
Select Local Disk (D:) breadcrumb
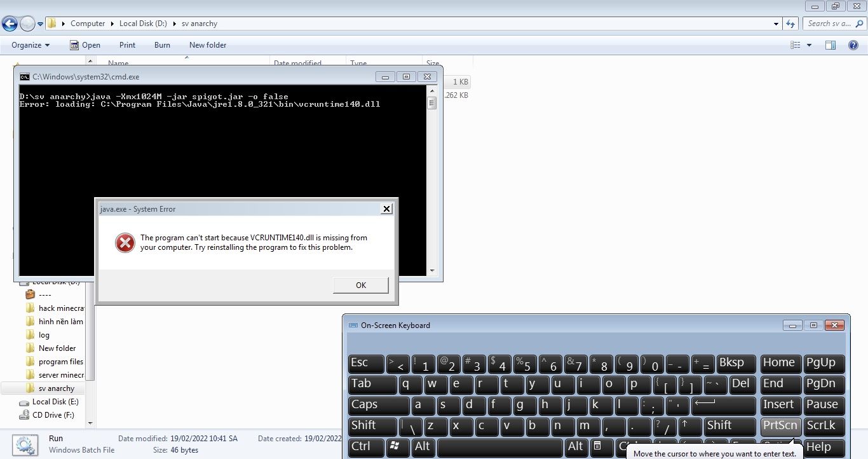click(x=143, y=24)
